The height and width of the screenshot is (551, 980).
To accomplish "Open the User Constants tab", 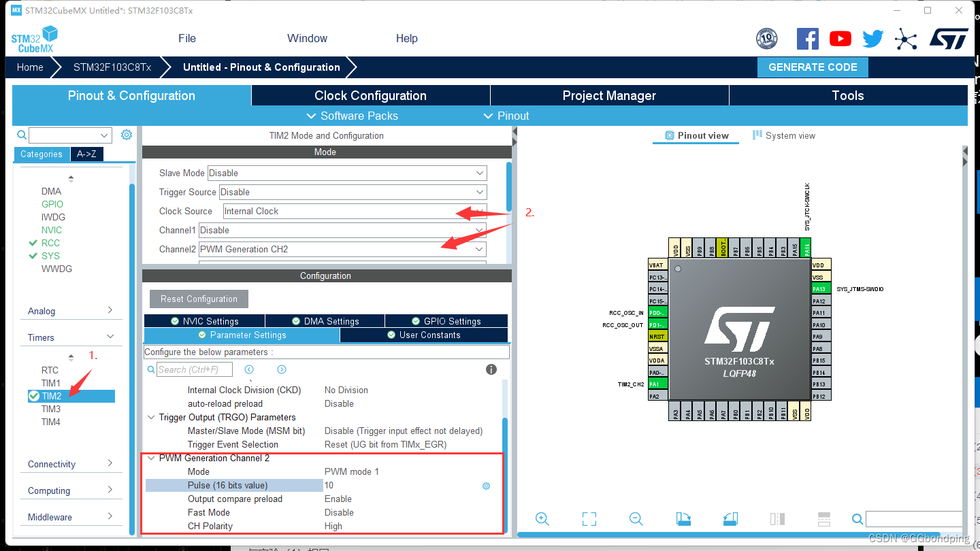I will 423,335.
